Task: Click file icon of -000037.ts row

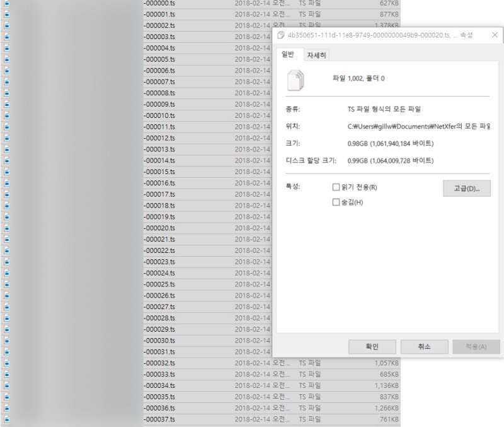Action: coord(6,419)
